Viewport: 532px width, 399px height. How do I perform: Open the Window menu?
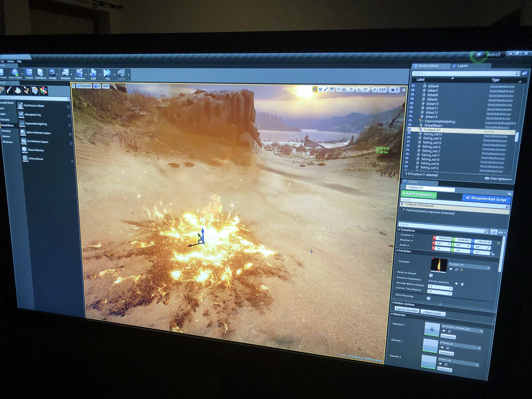(11, 61)
